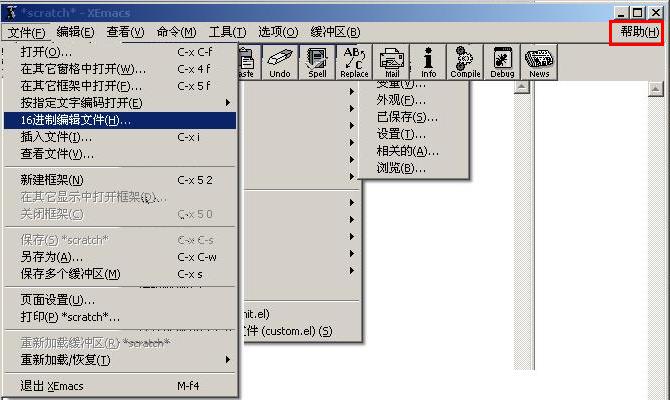Select 外观(F)... in the submenu
The height and width of the screenshot is (400, 670).
pos(413,100)
